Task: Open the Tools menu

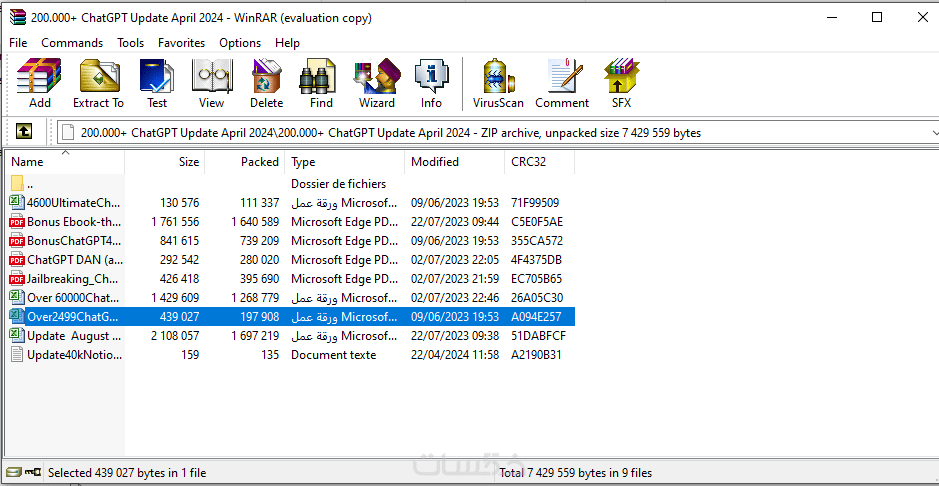Action: pos(131,43)
